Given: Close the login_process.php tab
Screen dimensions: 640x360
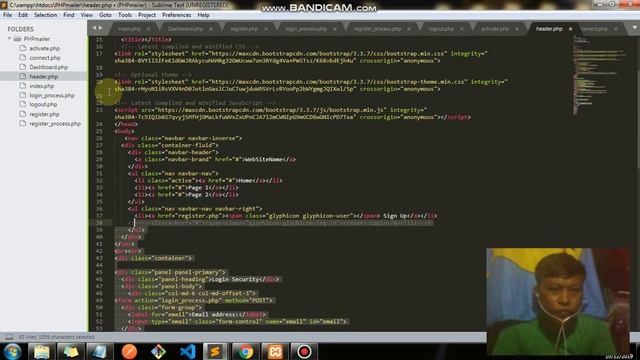Looking at the screenshot, I should click(x=335, y=29).
